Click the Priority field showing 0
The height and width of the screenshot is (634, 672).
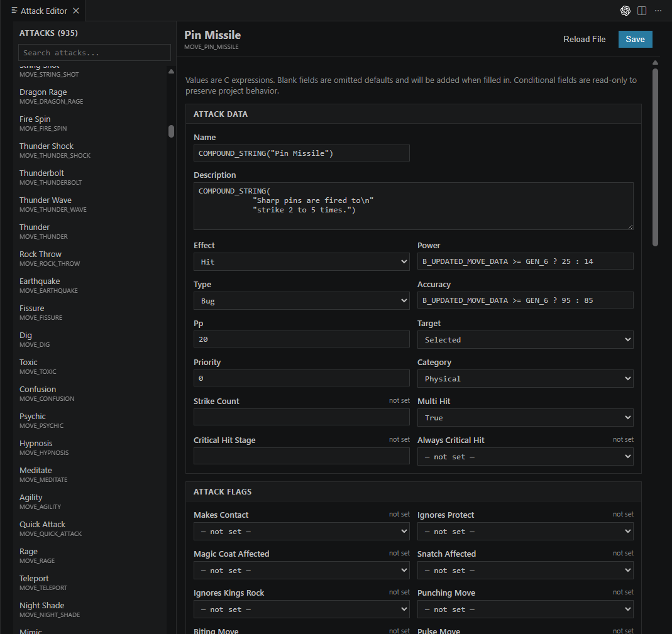point(301,378)
